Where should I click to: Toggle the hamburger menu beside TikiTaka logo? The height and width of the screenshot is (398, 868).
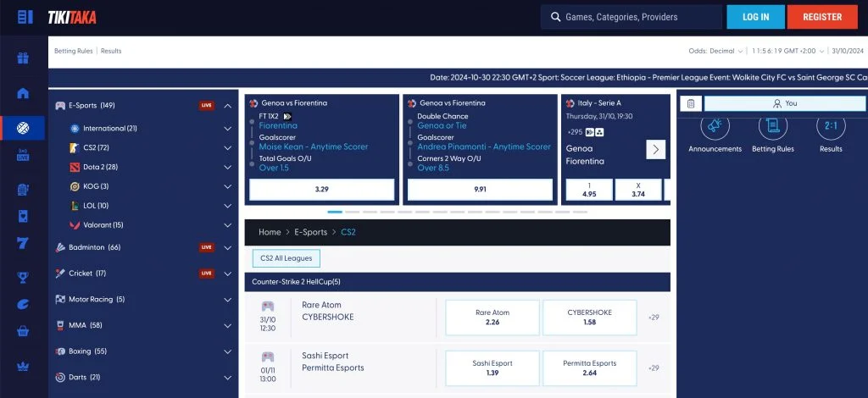pos(25,17)
